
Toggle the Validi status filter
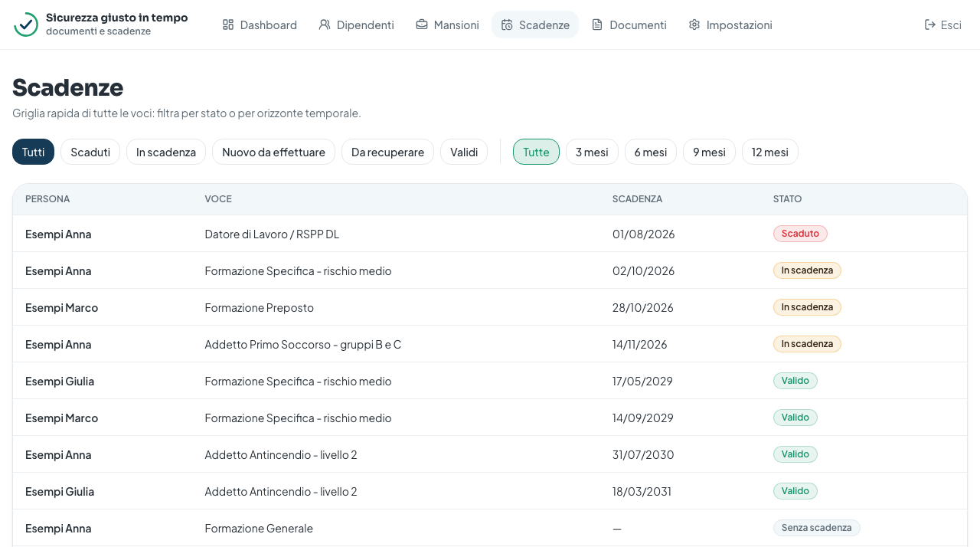464,152
